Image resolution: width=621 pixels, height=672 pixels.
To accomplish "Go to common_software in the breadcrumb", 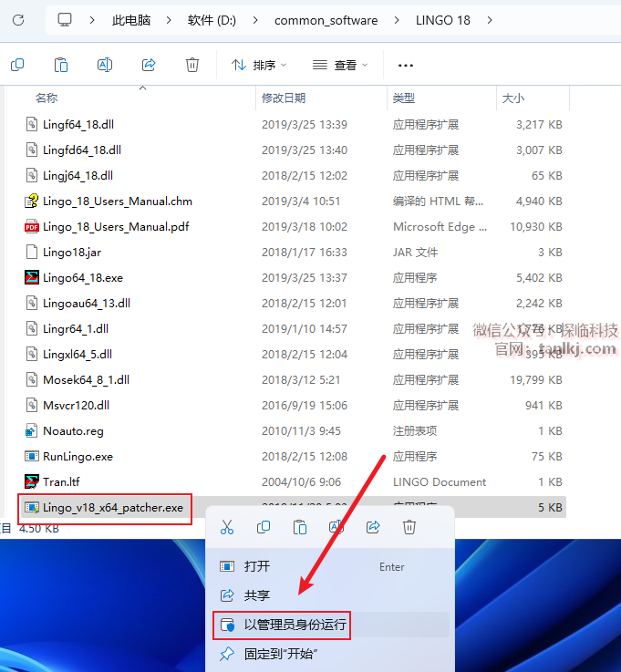I will [x=326, y=20].
